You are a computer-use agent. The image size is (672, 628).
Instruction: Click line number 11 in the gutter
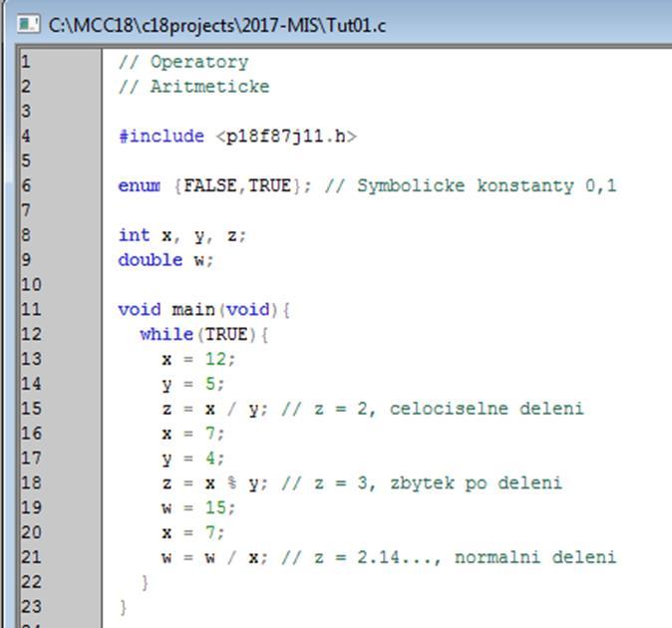tap(31, 310)
